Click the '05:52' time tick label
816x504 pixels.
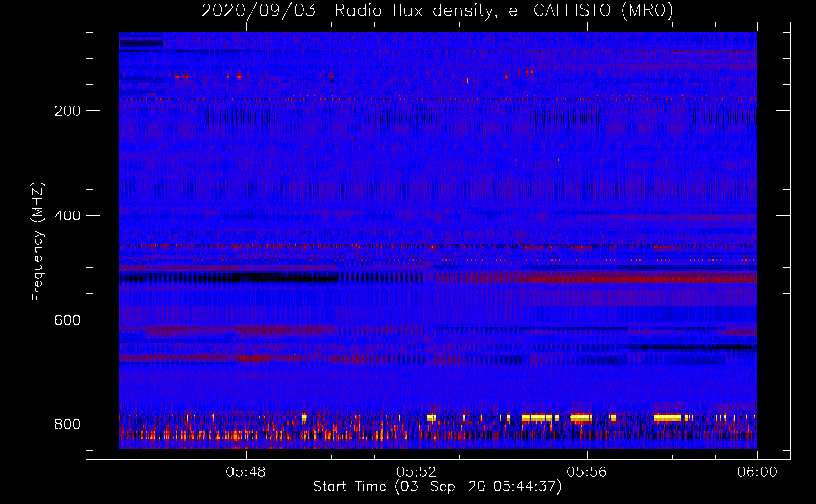click(417, 472)
